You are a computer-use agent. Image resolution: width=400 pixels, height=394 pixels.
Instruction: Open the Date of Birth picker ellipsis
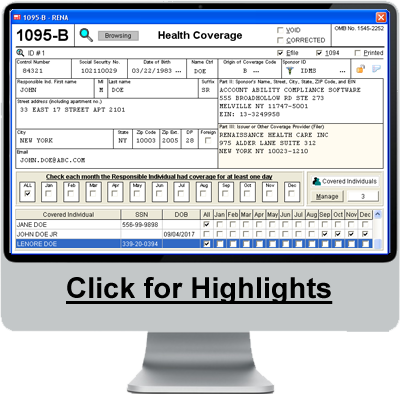178,71
